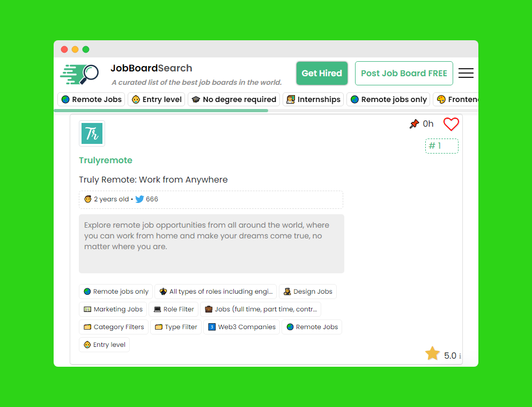
Task: Open the hamburger menu icon
Action: (466, 73)
